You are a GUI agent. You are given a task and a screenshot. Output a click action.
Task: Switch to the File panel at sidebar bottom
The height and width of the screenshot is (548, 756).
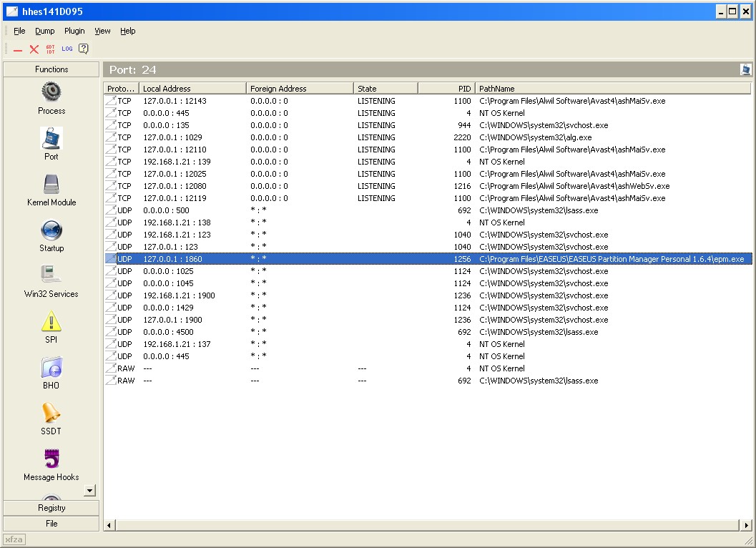pyautogui.click(x=51, y=524)
